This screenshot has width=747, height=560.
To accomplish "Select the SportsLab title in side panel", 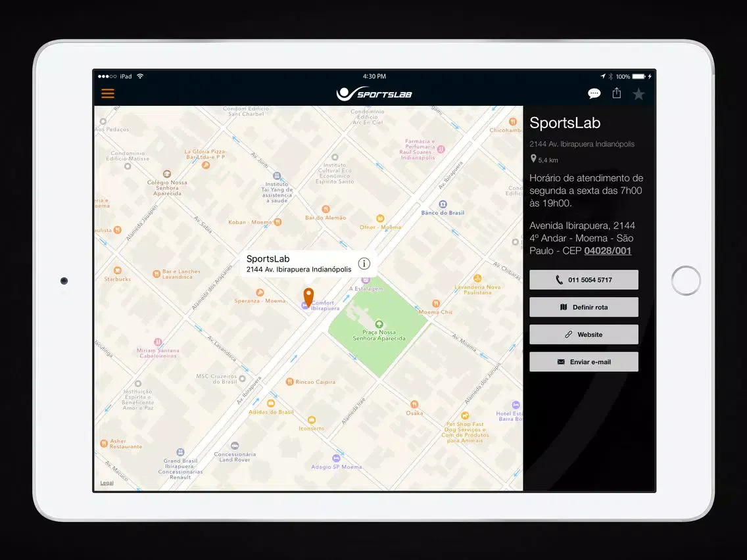I will click(x=565, y=123).
